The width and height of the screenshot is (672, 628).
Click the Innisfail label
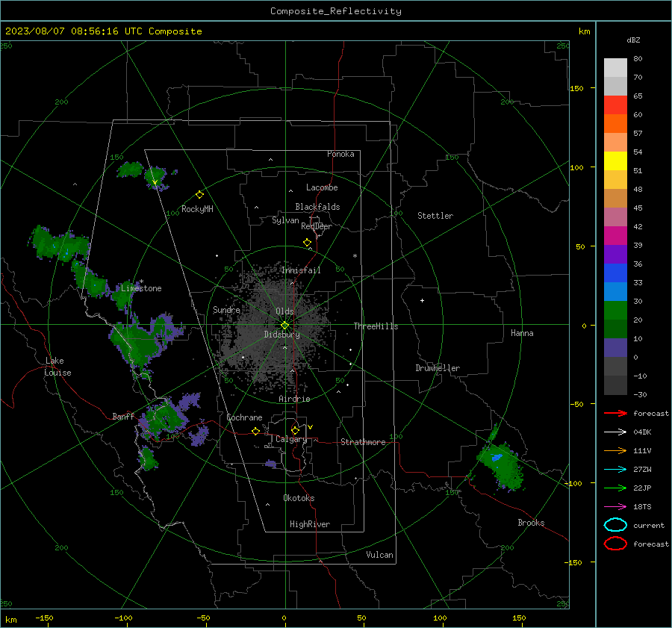pyautogui.click(x=301, y=270)
